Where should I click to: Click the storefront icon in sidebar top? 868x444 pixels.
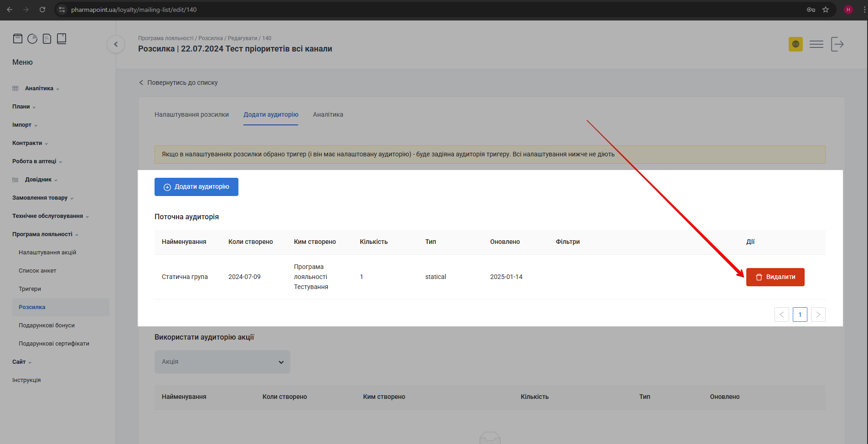coord(18,39)
